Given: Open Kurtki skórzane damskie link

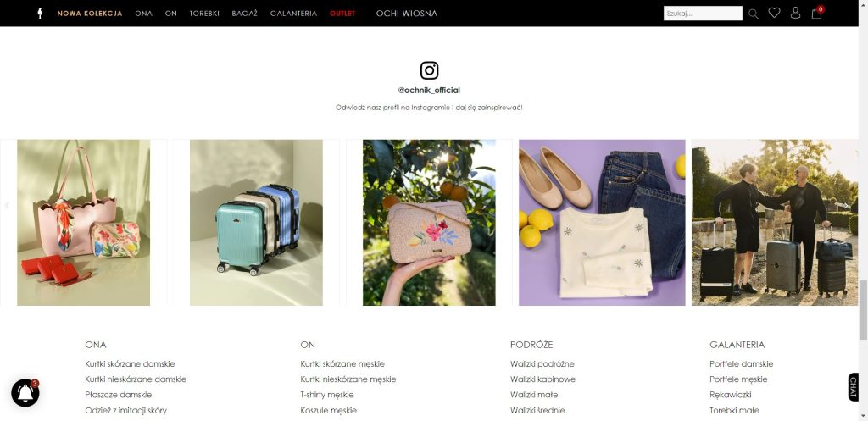Looking at the screenshot, I should pyautogui.click(x=130, y=364).
